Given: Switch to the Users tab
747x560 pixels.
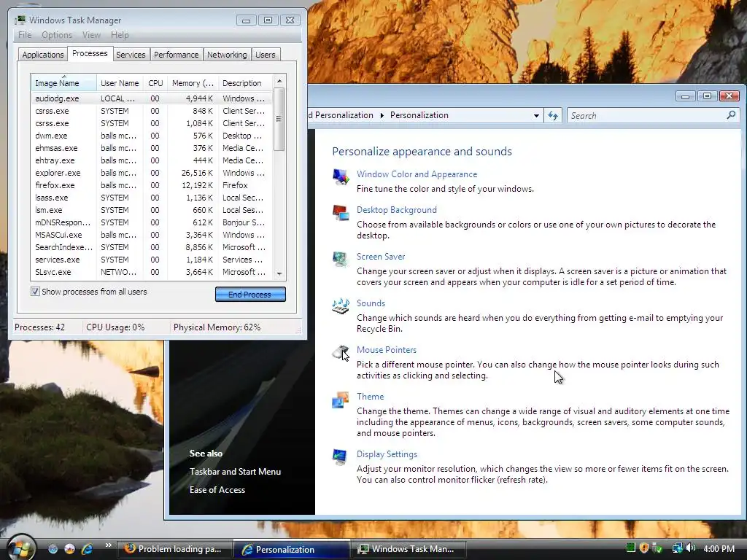Looking at the screenshot, I should pyautogui.click(x=265, y=55).
